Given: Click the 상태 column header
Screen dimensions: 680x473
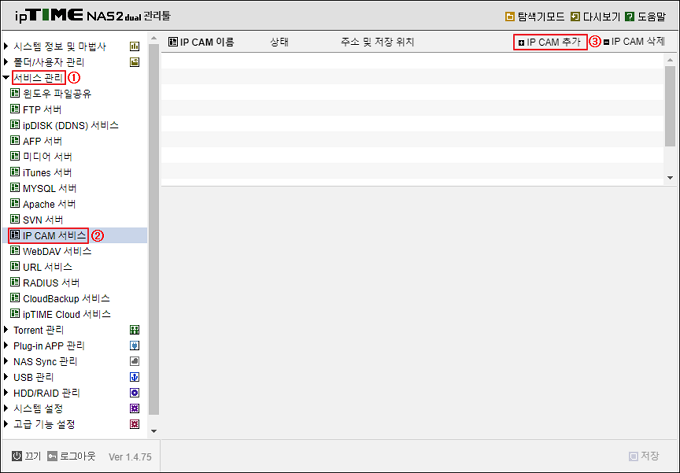Looking at the screenshot, I should (x=279, y=42).
